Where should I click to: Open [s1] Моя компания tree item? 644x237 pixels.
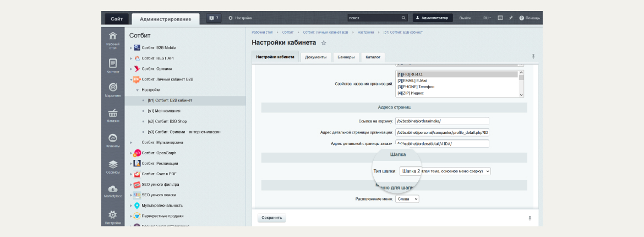point(164,111)
